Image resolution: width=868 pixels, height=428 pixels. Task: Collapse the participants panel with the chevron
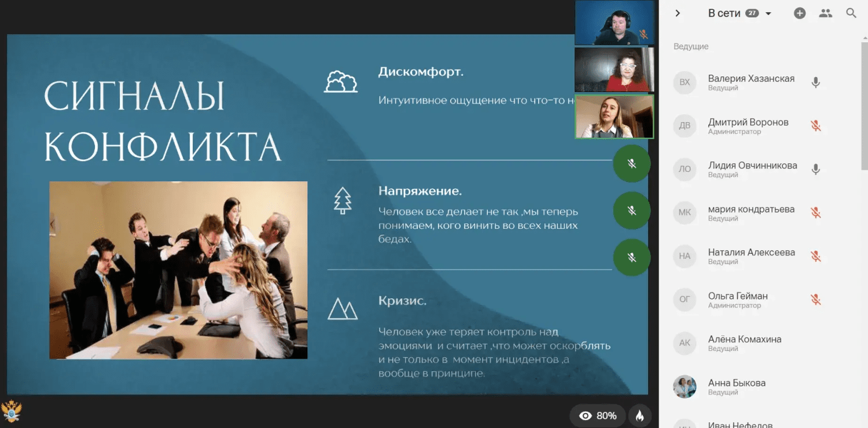678,13
